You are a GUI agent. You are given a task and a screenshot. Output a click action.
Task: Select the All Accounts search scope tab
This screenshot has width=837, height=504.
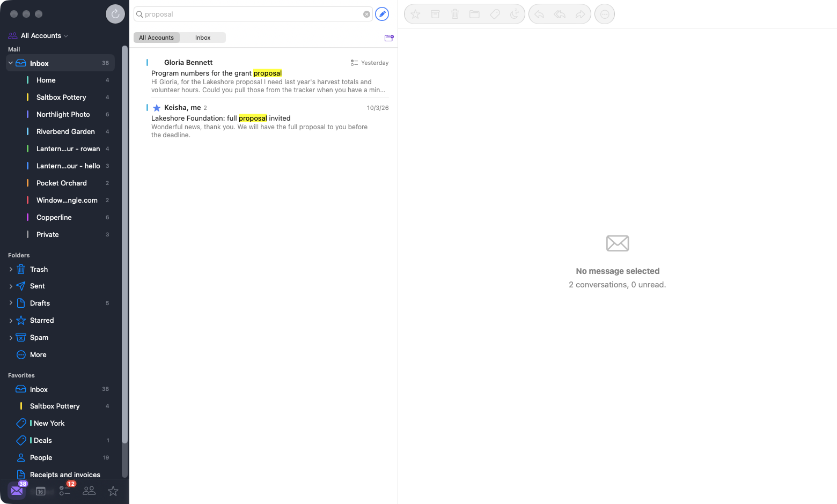tap(157, 38)
